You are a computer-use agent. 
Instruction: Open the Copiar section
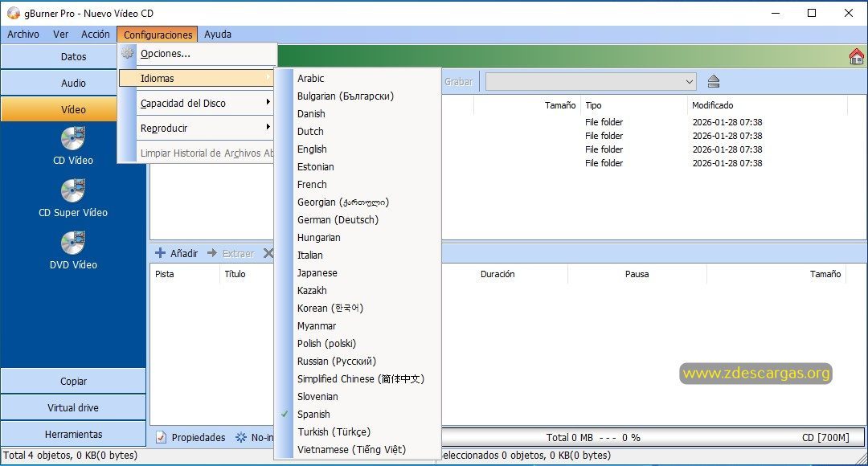click(x=73, y=382)
